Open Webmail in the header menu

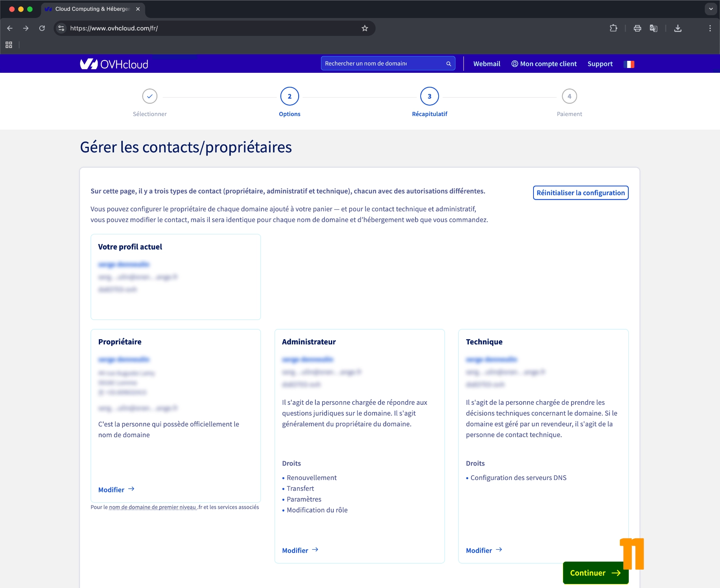click(x=487, y=64)
